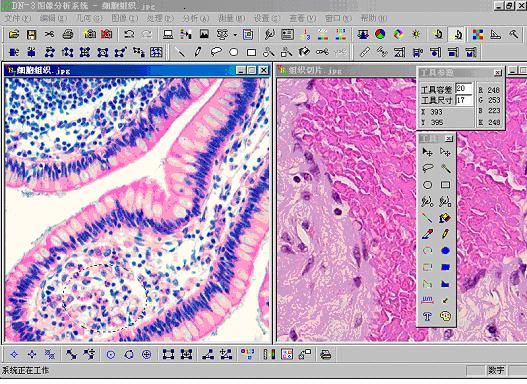Select the text T tool in palette
Screen dimensions: 527x384
(427, 316)
